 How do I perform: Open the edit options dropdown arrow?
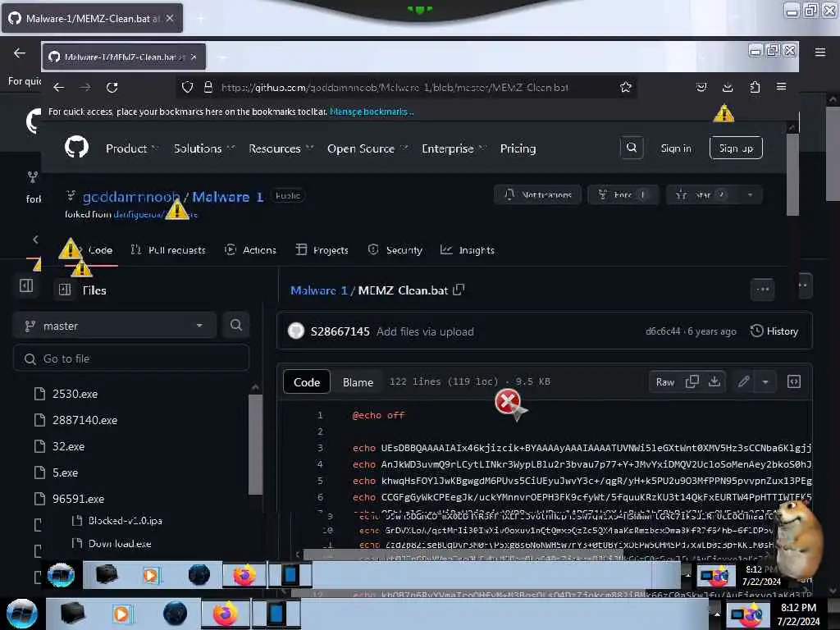pyautogui.click(x=765, y=381)
